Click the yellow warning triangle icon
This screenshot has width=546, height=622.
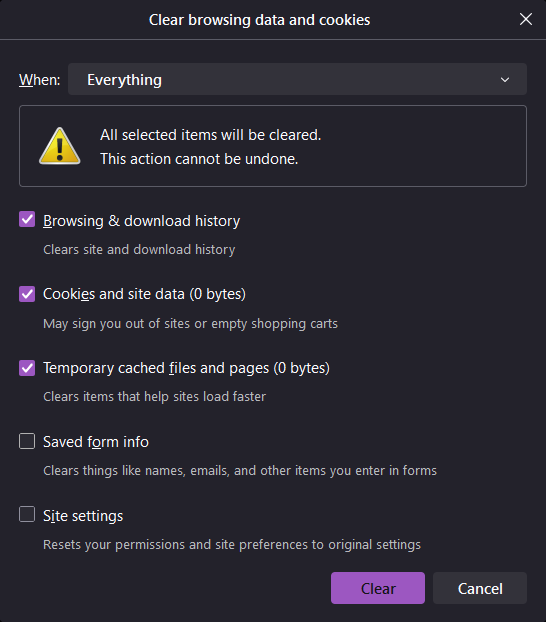[60, 146]
